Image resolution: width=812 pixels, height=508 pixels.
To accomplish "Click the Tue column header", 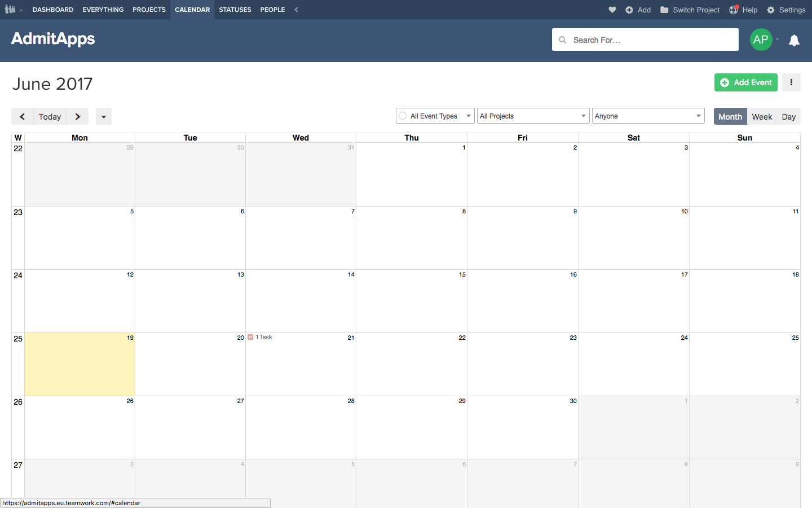I will point(191,138).
